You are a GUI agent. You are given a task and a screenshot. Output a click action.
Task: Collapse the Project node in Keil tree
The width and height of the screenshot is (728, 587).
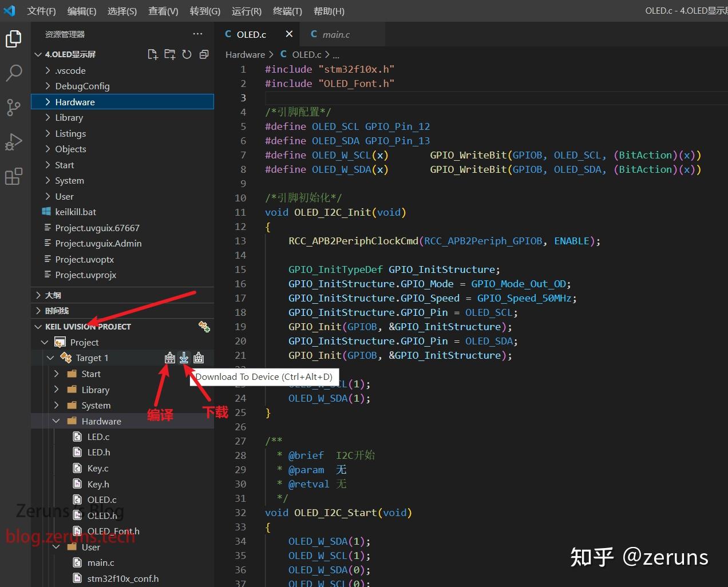pos(45,342)
